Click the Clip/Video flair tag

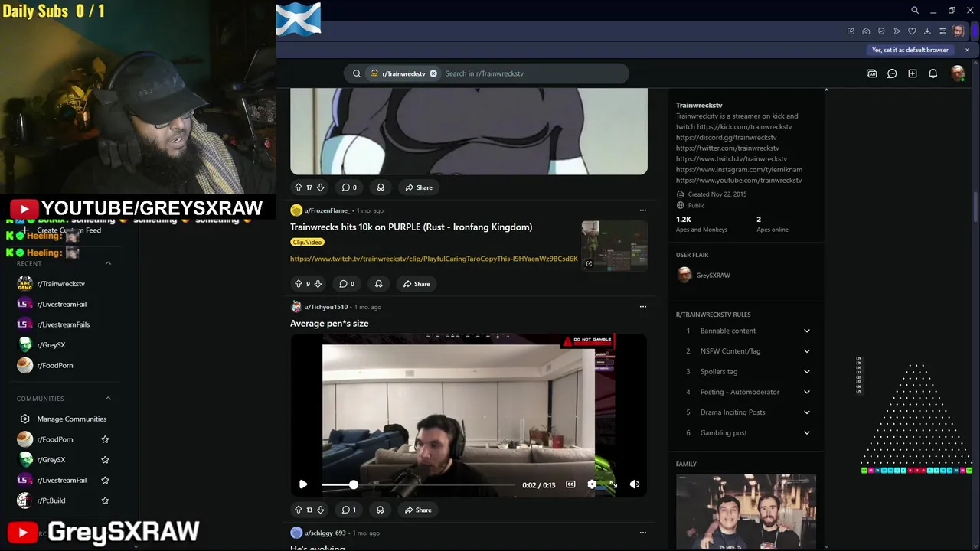pyautogui.click(x=307, y=242)
